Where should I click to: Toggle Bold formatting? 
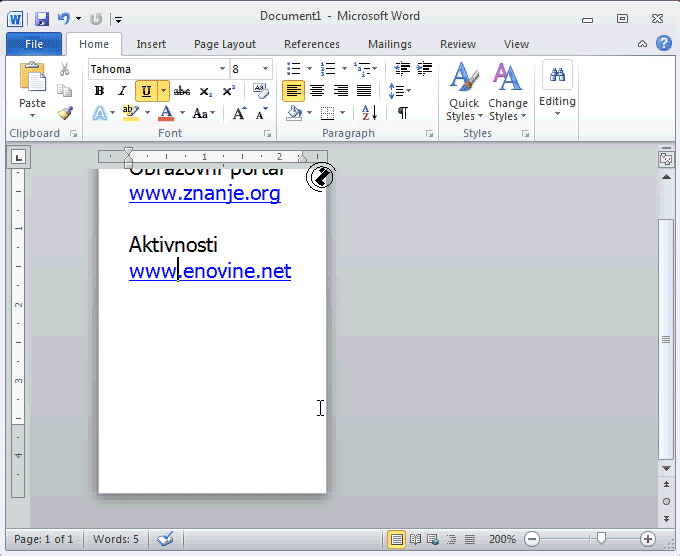(99, 91)
